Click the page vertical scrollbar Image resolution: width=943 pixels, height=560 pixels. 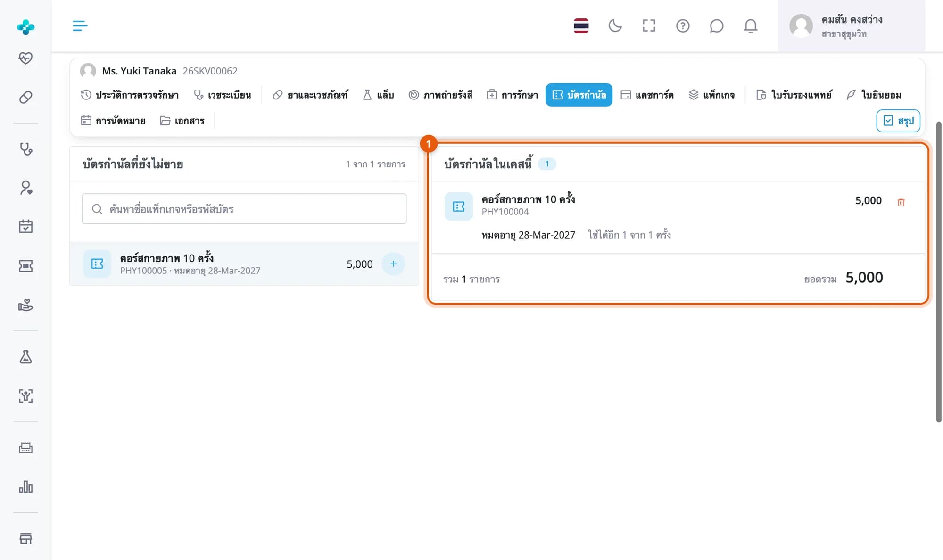pos(939,272)
